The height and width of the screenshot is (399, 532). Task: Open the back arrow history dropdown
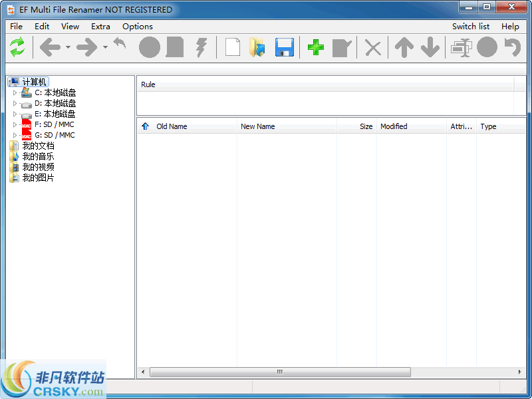pos(68,47)
